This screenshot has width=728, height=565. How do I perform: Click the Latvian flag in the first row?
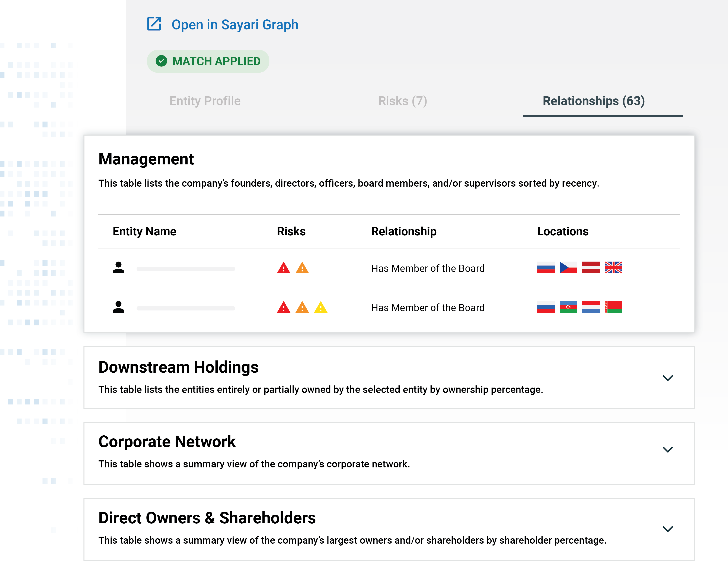coord(591,268)
